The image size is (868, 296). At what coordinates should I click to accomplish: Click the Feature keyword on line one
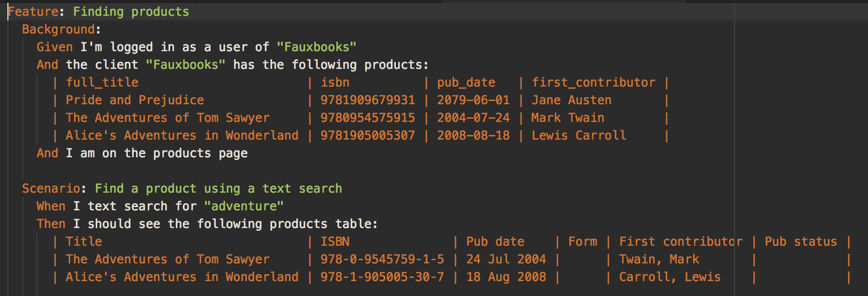point(33,12)
